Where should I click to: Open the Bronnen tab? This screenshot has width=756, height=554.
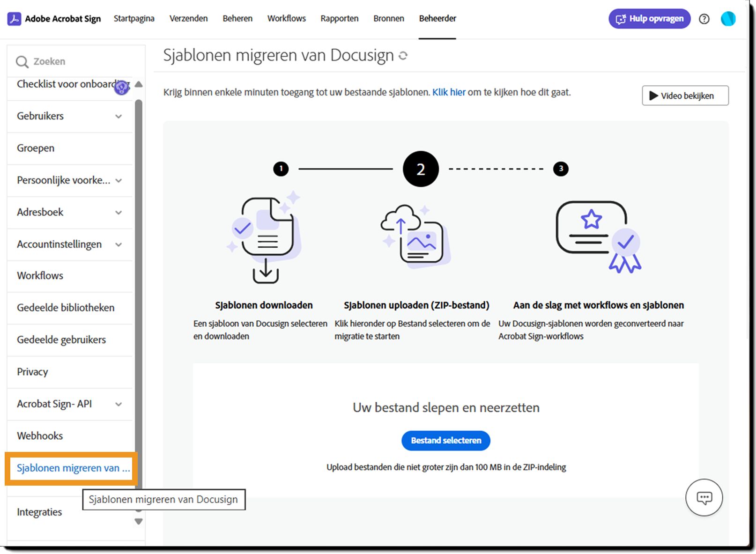click(389, 19)
